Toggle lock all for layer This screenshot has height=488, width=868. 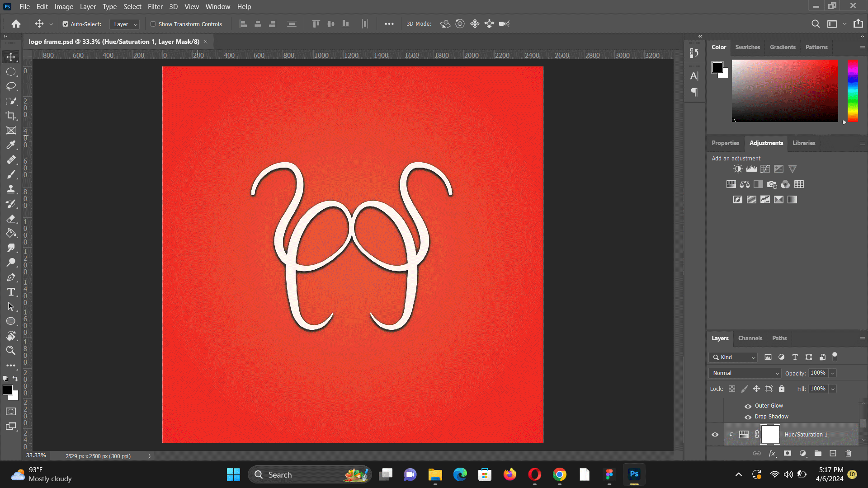782,389
